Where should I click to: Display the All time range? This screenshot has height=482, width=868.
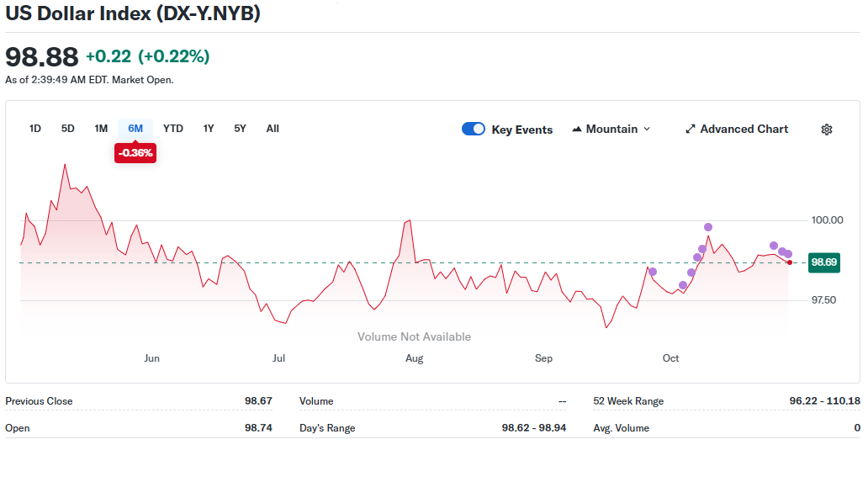(273, 129)
